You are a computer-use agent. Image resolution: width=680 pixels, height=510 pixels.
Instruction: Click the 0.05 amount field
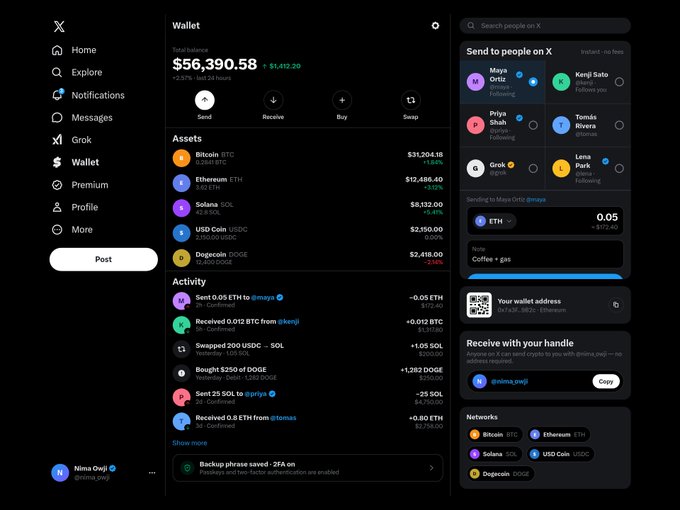(607, 217)
